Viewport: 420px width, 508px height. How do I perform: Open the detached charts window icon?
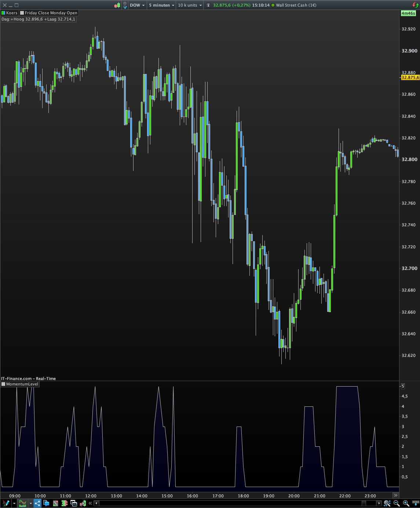point(74,503)
